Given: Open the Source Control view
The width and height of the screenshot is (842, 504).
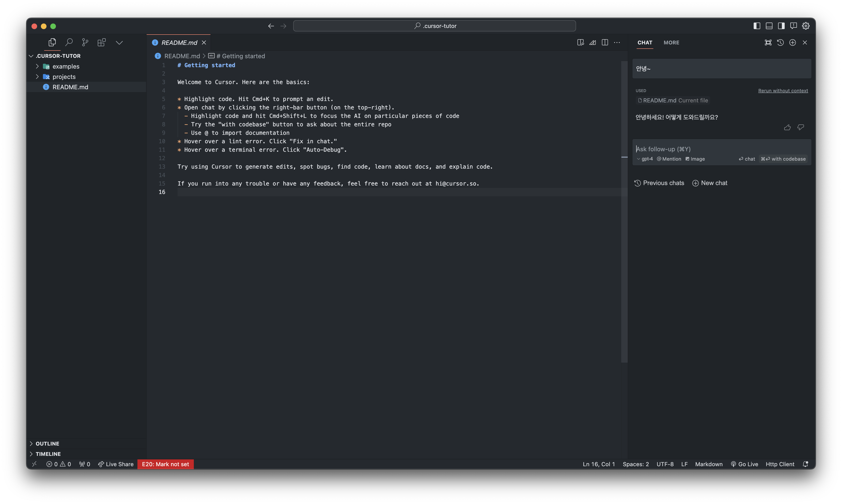Looking at the screenshot, I should (x=85, y=43).
